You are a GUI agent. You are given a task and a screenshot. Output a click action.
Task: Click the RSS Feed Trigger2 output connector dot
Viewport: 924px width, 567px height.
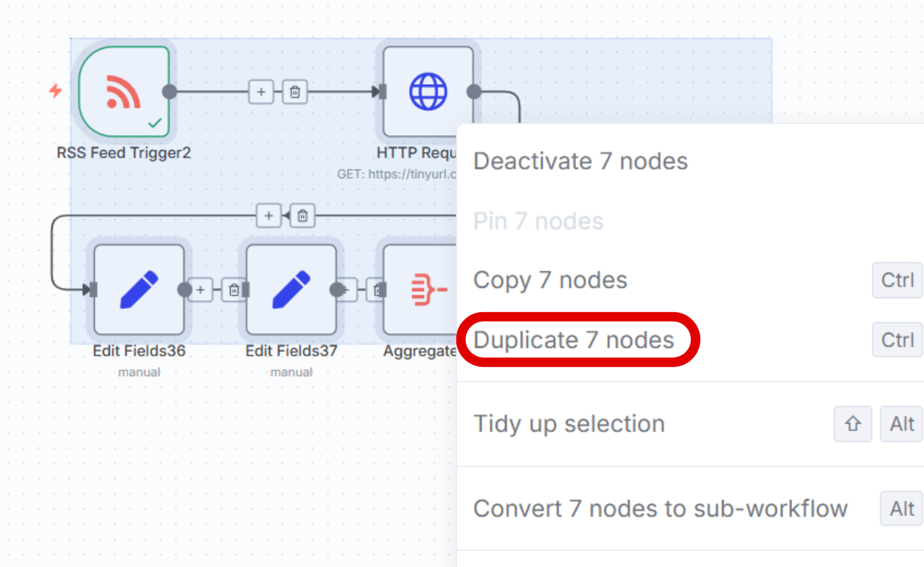pos(170,92)
